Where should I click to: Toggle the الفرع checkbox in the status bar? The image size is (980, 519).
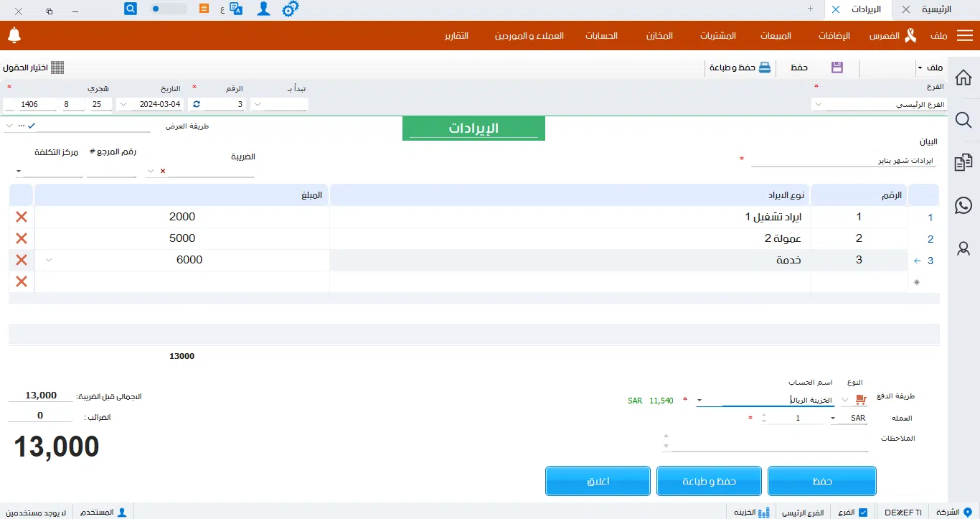[x=862, y=513]
